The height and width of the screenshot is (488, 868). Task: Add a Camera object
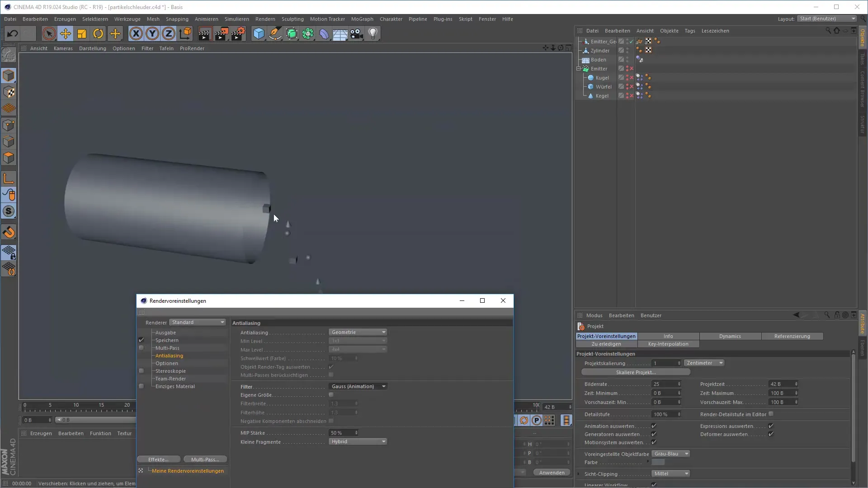tap(357, 33)
